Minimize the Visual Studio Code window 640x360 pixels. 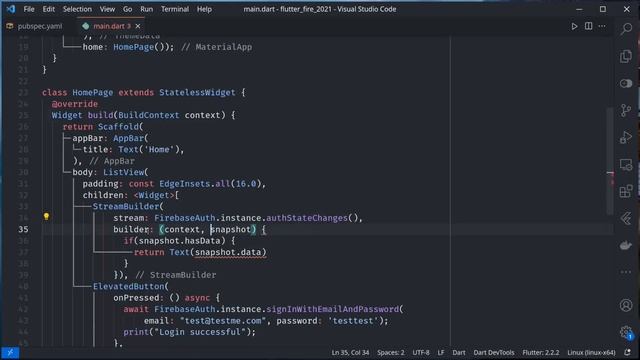coord(579,9)
